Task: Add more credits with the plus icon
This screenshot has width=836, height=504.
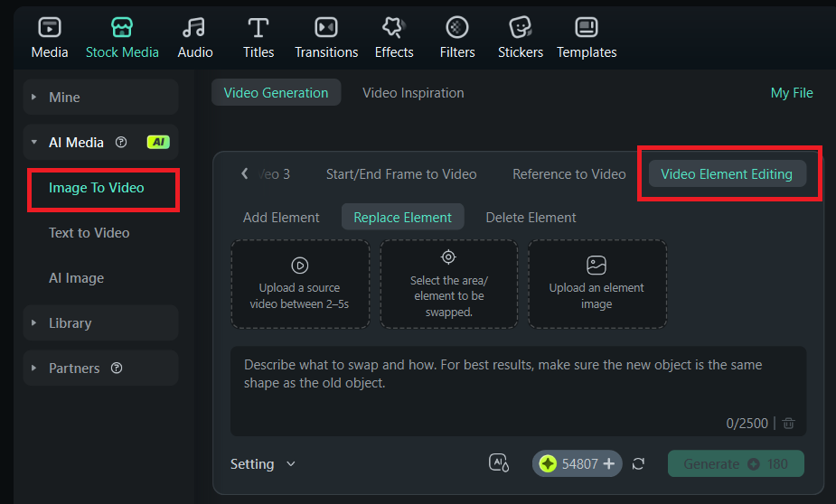Action: point(609,464)
